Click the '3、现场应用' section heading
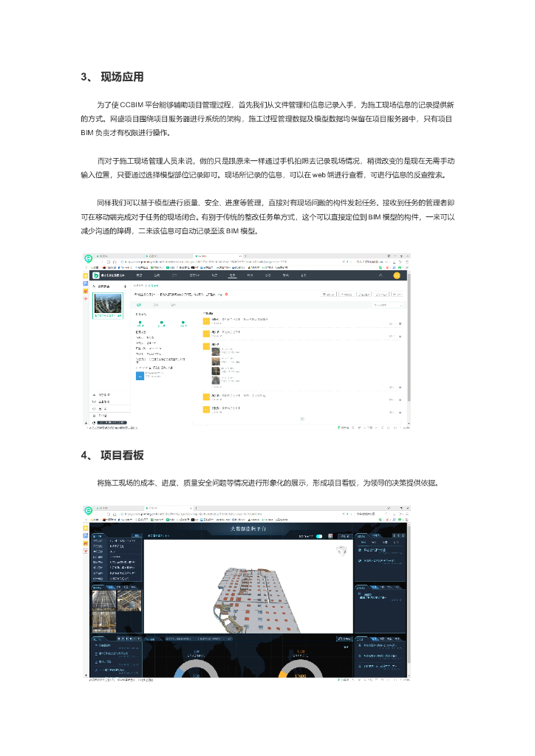The width and height of the screenshot is (535, 756). [x=112, y=77]
